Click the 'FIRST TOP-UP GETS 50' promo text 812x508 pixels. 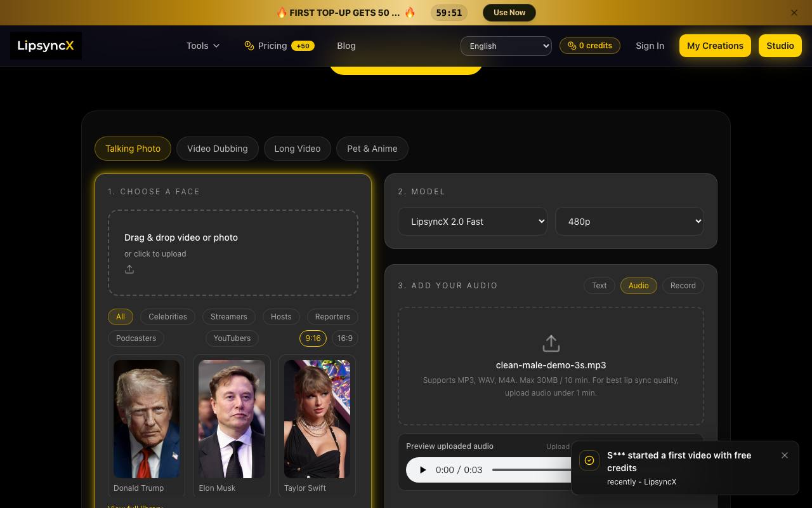[344, 13]
